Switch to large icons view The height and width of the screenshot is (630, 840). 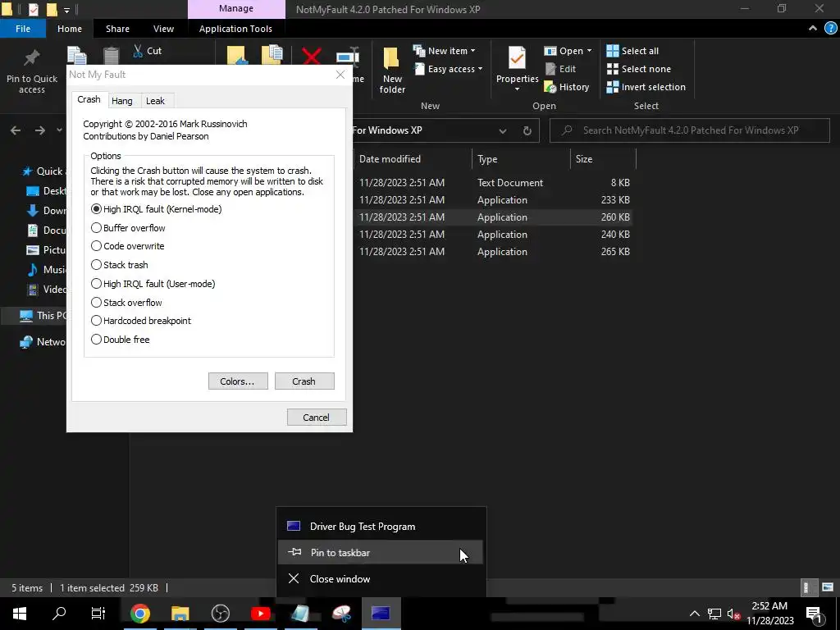[x=828, y=587]
